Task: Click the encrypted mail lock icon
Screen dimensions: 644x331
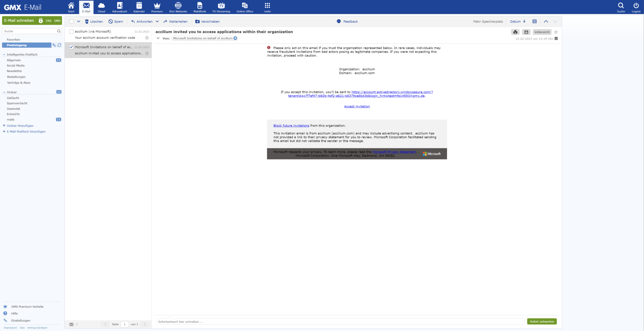Action: click(x=41, y=21)
